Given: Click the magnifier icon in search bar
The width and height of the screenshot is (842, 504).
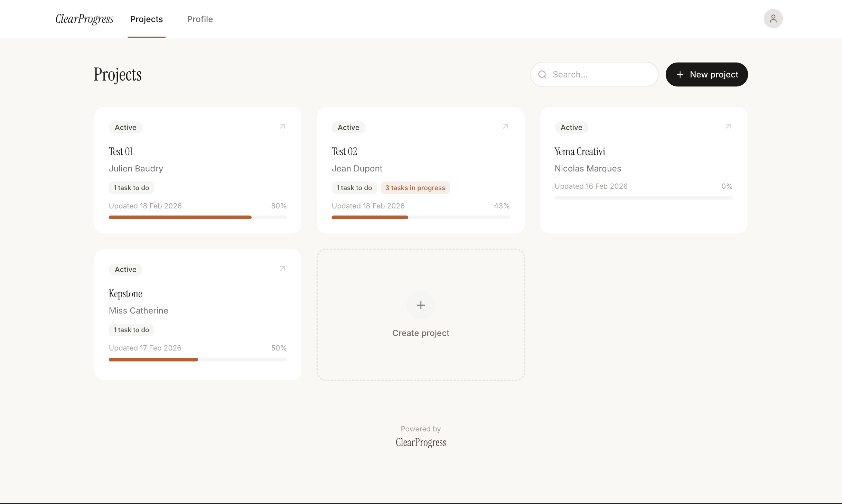Looking at the screenshot, I should [542, 74].
